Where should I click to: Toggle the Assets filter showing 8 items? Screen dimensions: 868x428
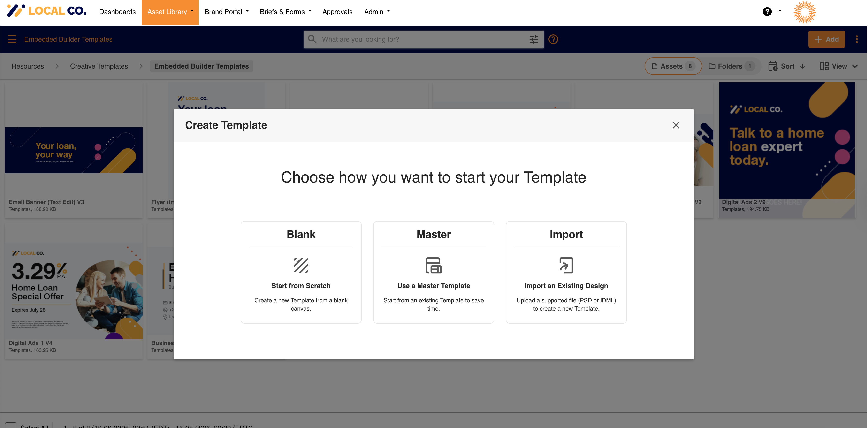tap(673, 66)
